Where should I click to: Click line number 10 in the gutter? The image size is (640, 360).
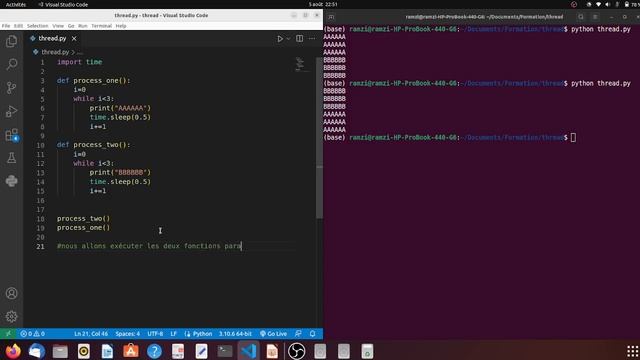tap(40, 145)
